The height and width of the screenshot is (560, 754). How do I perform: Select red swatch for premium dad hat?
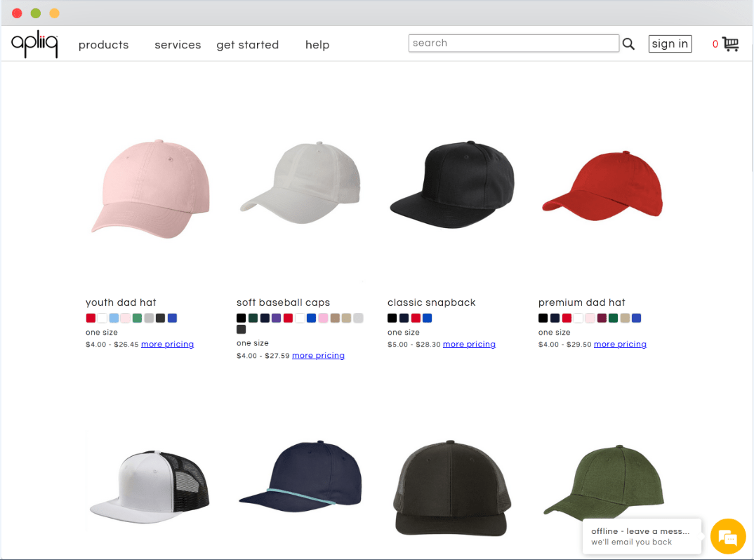tap(567, 318)
